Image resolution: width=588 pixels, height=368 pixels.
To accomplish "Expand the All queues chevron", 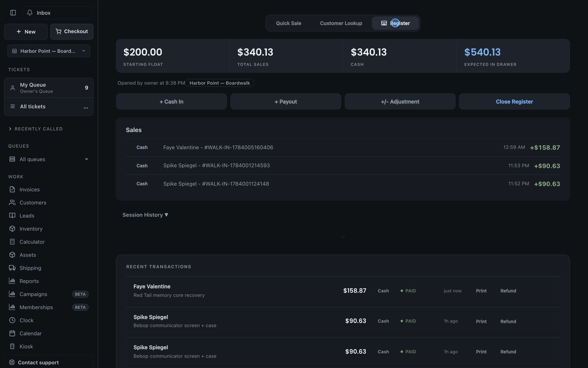I will [87, 159].
